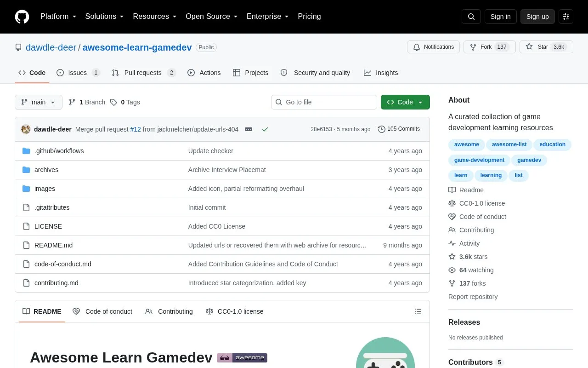Open the Open Source dropdown
The height and width of the screenshot is (368, 588).
(211, 17)
